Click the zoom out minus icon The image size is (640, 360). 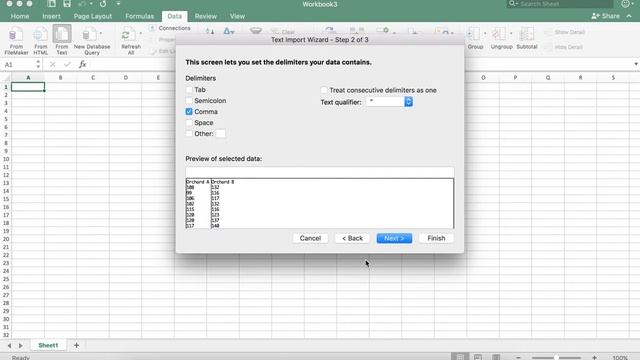click(518, 357)
